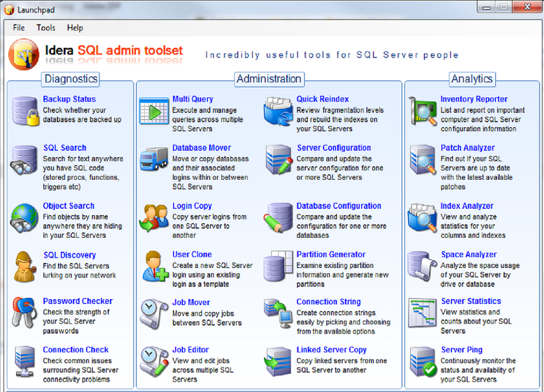Click the Server Ping checkmark server icon
The height and width of the screenshot is (392, 544).
pyautogui.click(x=423, y=362)
